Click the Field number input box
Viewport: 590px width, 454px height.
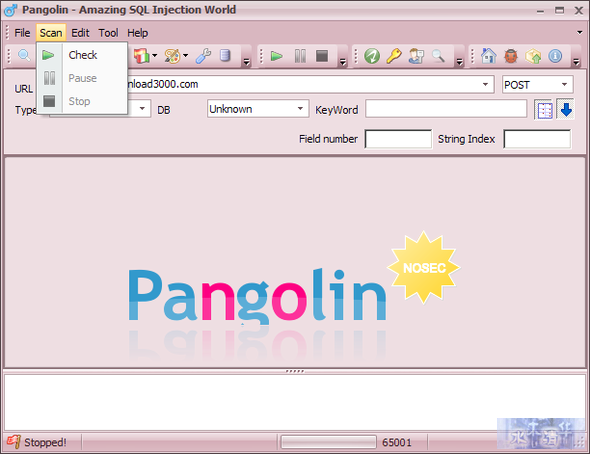coord(398,139)
